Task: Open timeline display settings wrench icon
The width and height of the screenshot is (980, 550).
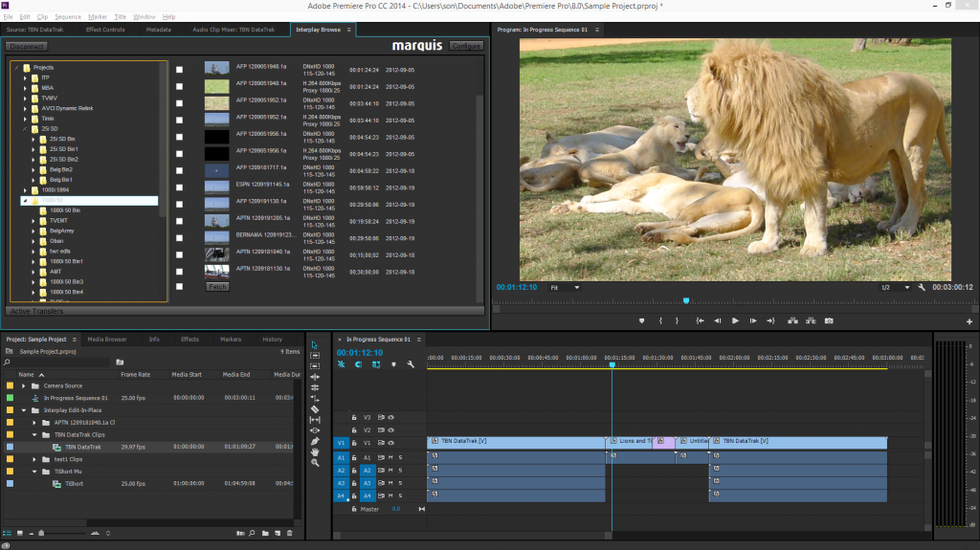Action: click(x=411, y=364)
